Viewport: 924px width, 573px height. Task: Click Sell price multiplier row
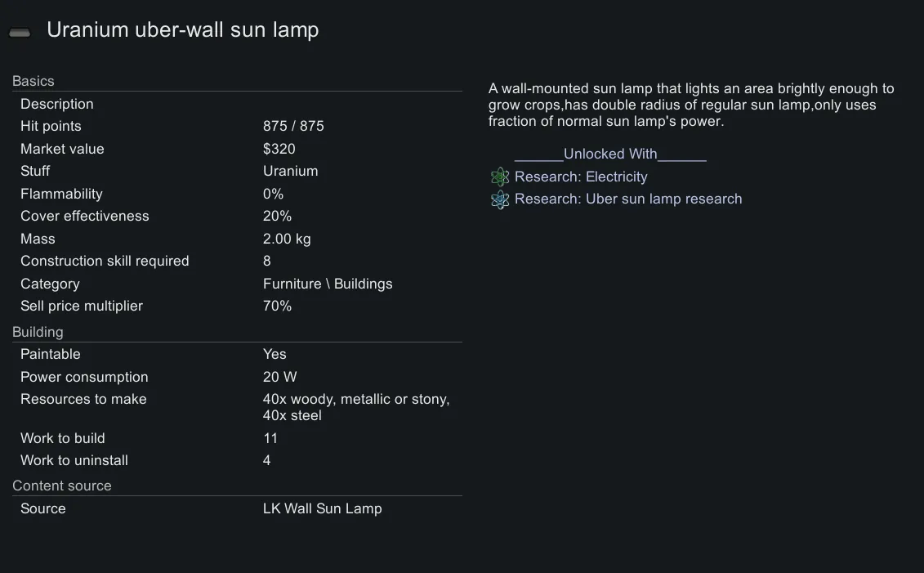point(237,307)
